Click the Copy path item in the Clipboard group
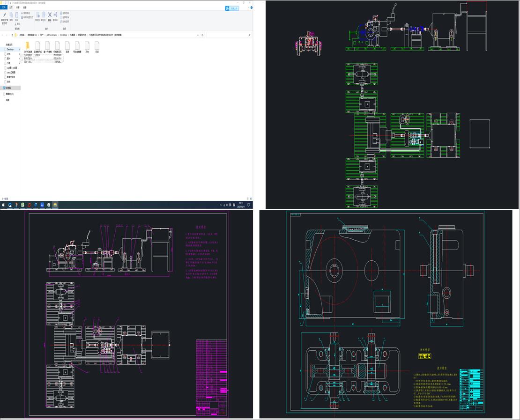Viewport: 520px width, 420px height. click(x=27, y=13)
